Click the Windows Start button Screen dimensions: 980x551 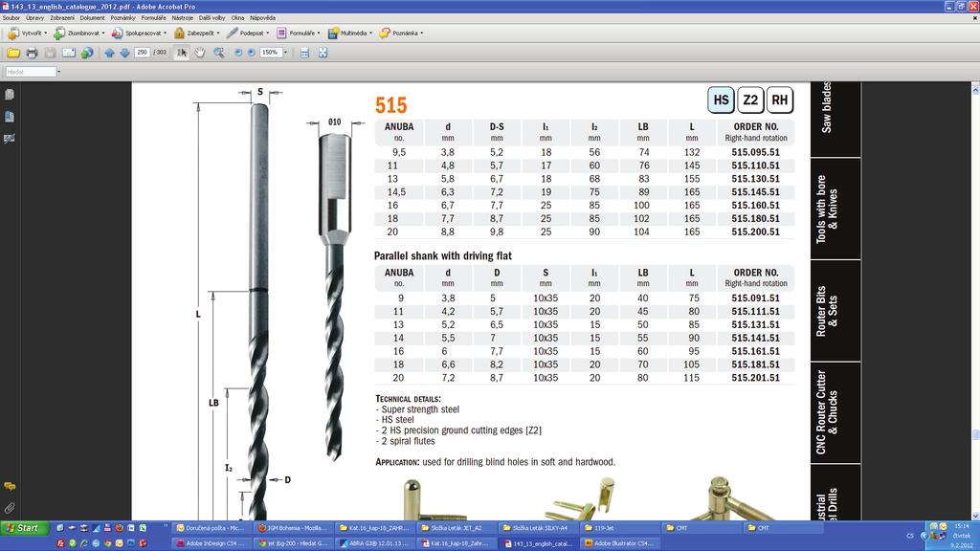[x=22, y=528]
